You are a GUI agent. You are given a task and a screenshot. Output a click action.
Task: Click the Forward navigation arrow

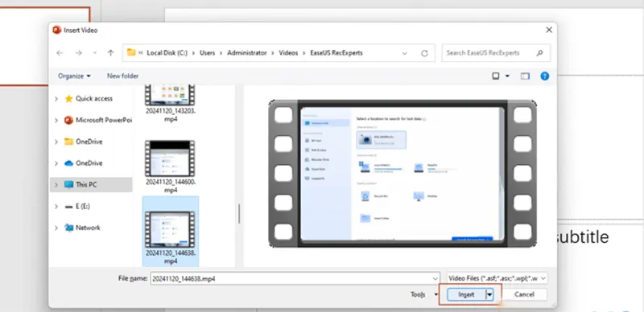tap(78, 53)
